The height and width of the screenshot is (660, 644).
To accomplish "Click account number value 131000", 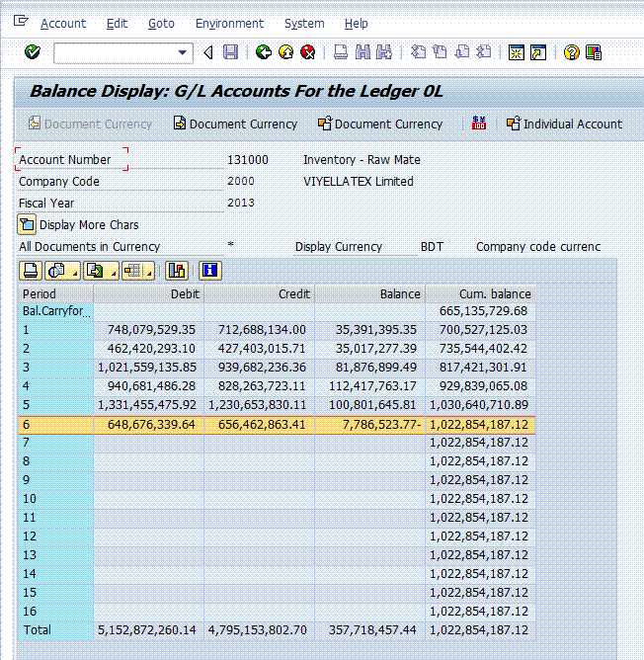I will 248,160.
